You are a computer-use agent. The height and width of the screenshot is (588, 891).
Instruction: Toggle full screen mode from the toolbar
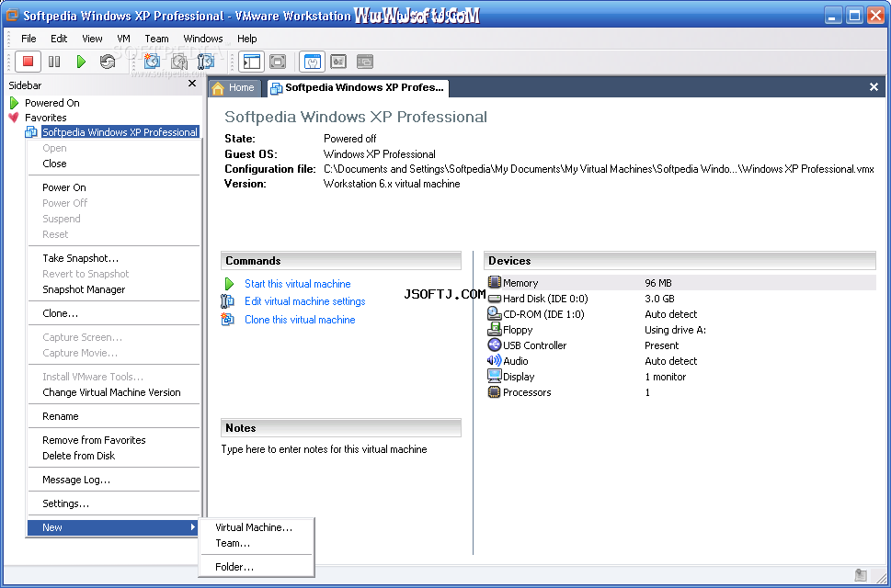coord(278,62)
